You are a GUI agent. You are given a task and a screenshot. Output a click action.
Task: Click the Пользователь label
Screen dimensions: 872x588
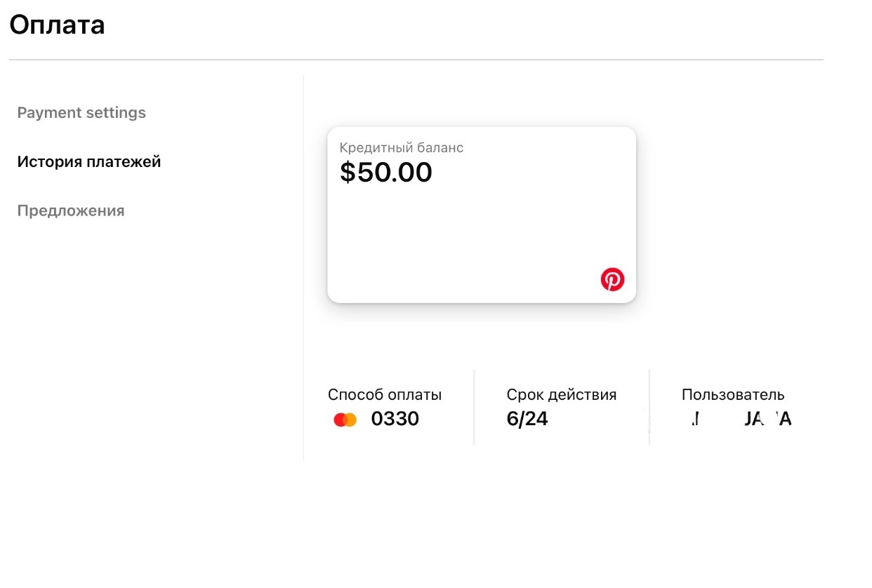(x=733, y=395)
